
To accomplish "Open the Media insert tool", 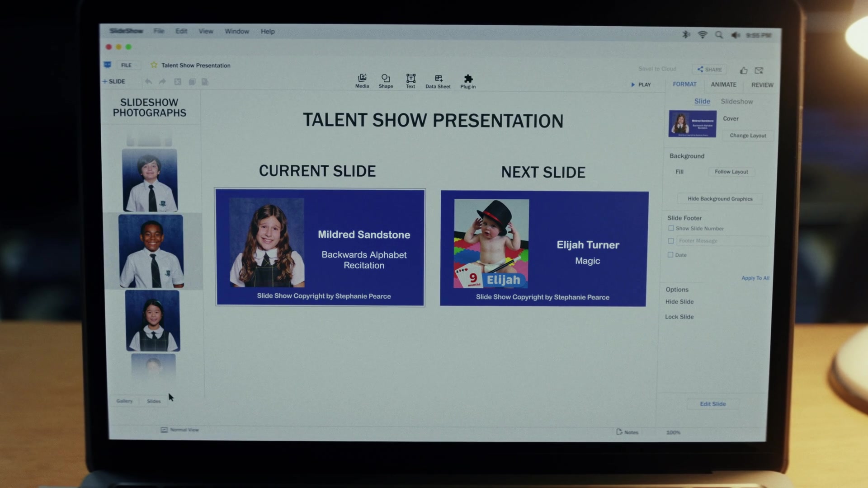I will [x=362, y=81].
